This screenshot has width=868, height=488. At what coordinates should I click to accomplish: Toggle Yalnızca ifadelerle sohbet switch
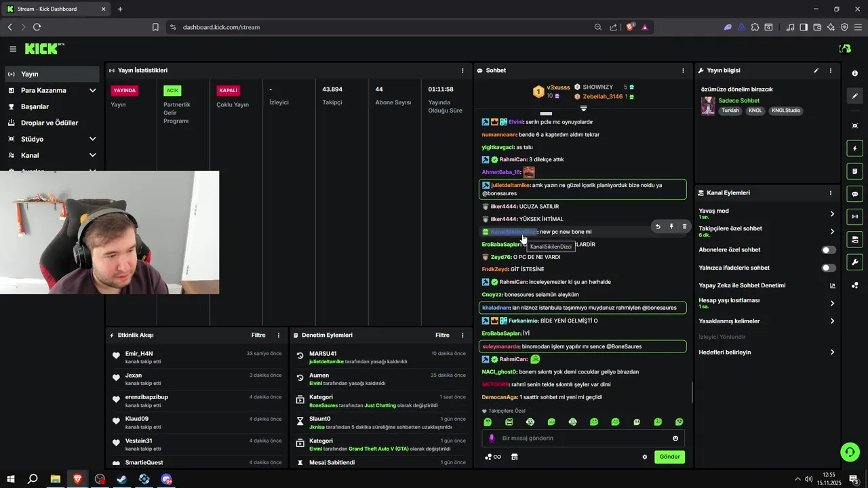829,268
